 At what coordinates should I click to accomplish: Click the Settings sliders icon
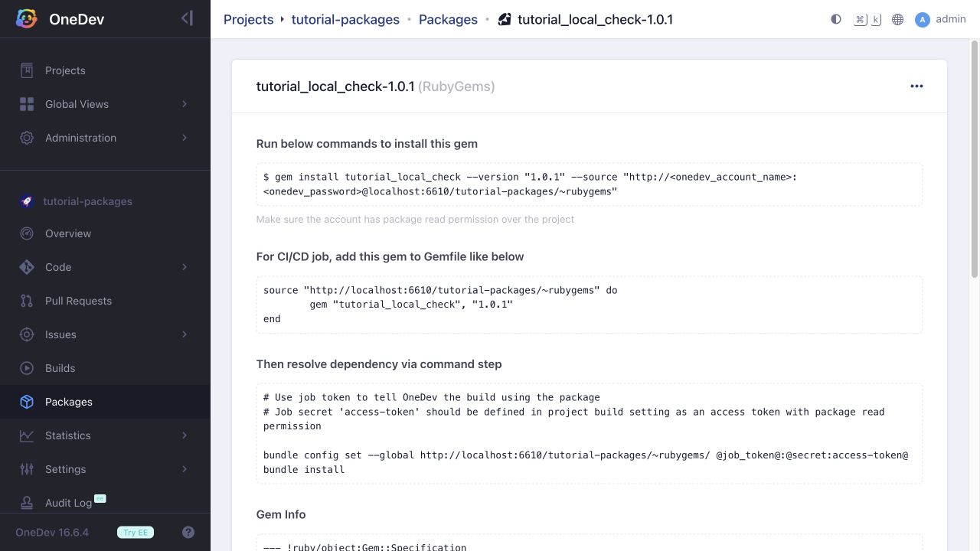27,469
